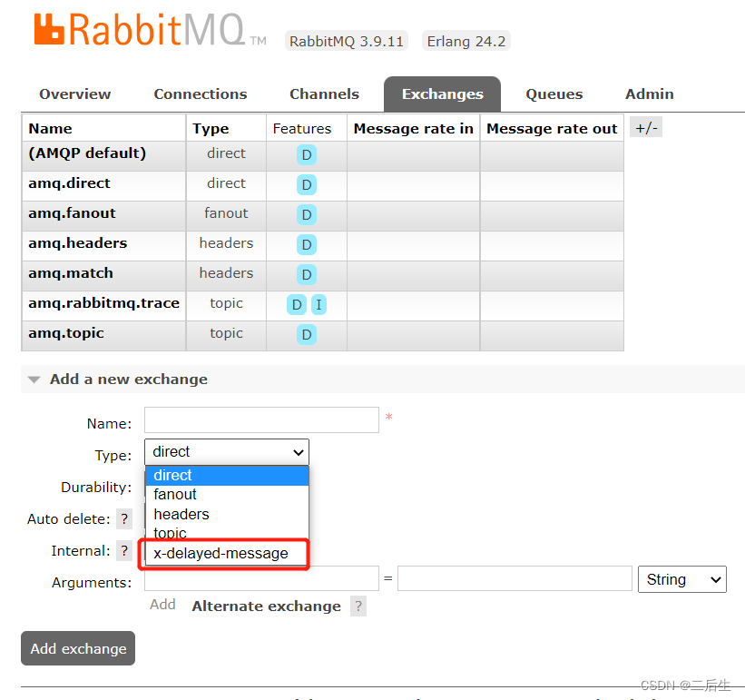The width and height of the screenshot is (745, 700).
Task: Go to the Channels tab
Action: coord(325,94)
